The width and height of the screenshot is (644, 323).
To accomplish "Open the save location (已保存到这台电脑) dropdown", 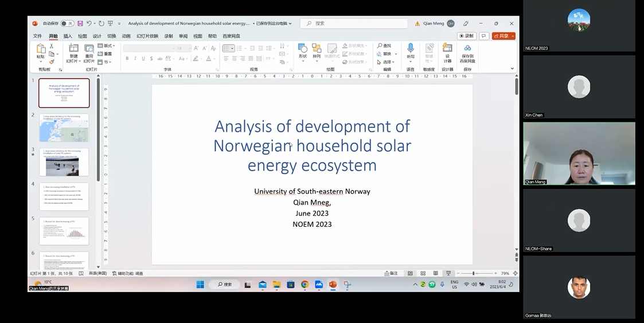I will point(274,23).
